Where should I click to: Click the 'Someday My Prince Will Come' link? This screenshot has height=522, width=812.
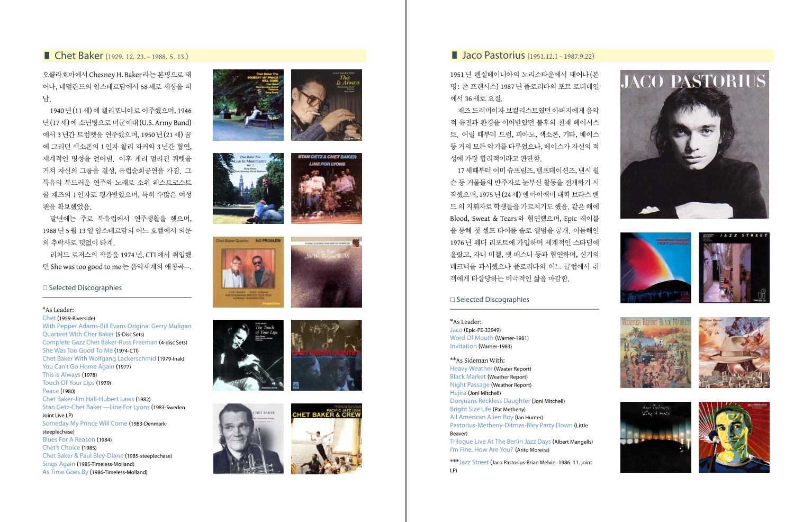(x=85, y=424)
